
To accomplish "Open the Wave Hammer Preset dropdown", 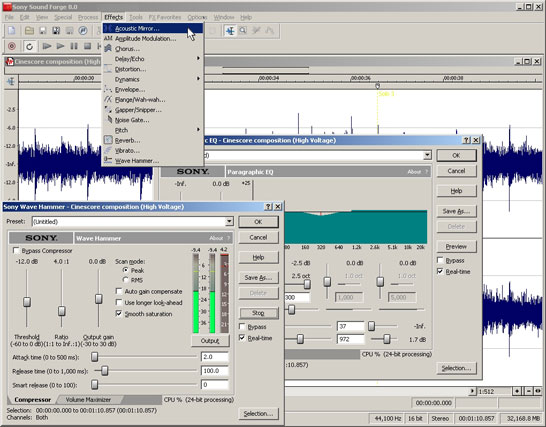I will [x=229, y=222].
